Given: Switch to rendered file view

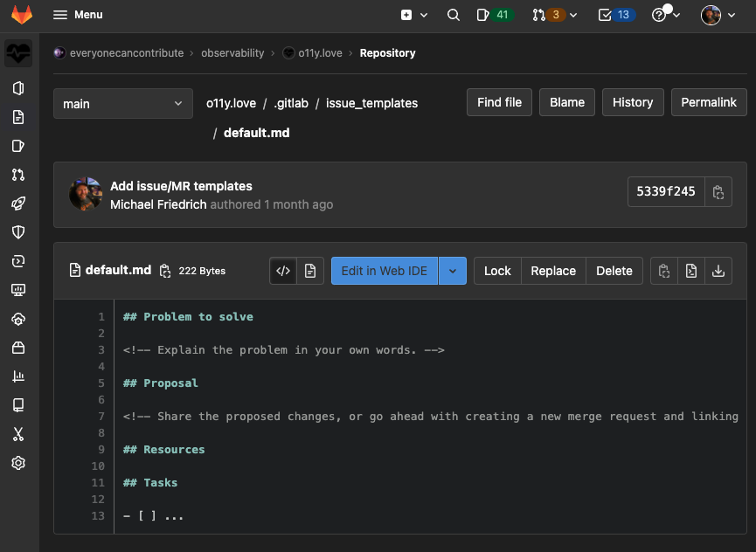Looking at the screenshot, I should (x=310, y=271).
